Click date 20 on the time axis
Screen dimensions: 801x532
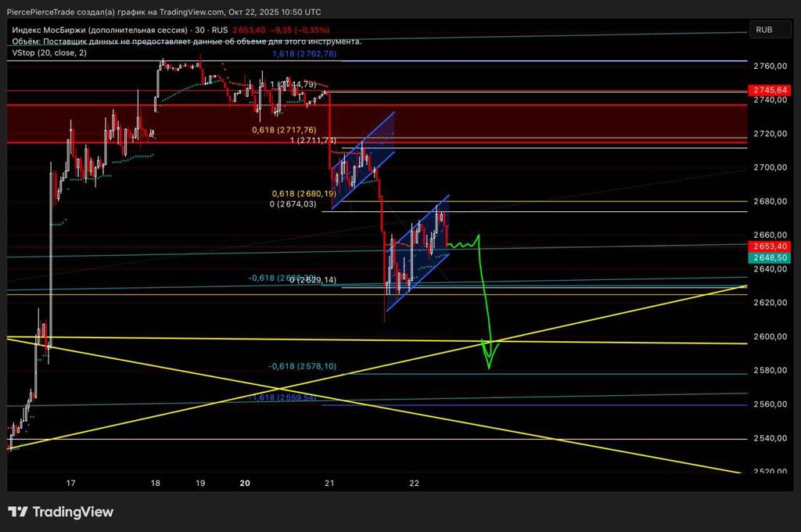click(245, 483)
